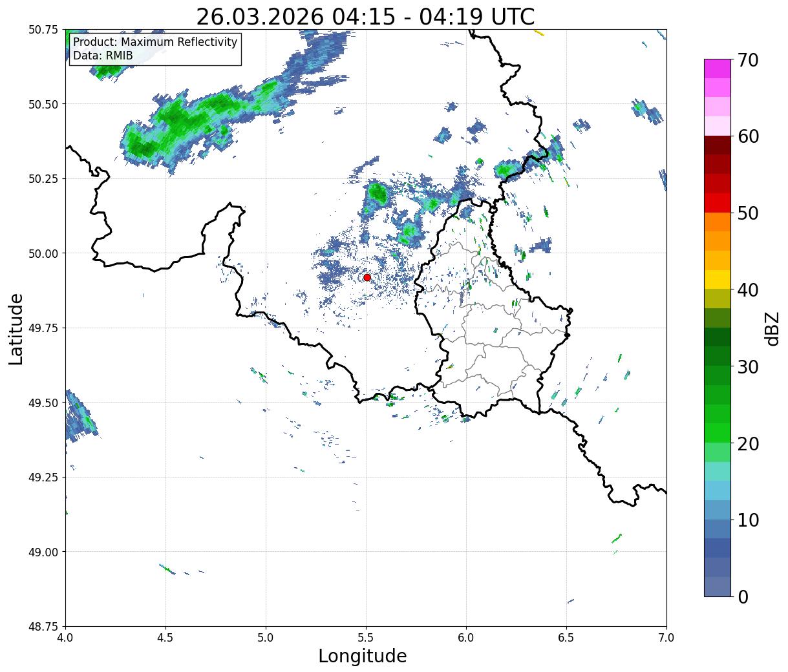
Task: Click the latitude tick label 49.25
Action: (43, 478)
